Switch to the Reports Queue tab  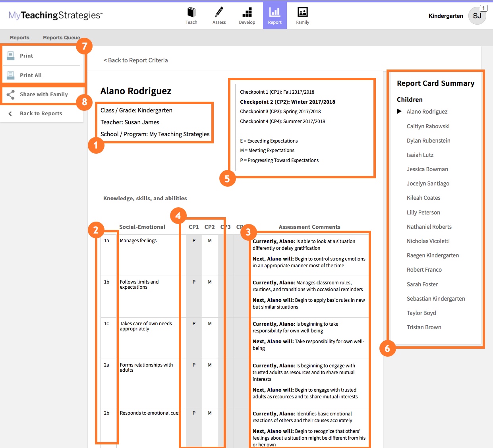click(61, 38)
